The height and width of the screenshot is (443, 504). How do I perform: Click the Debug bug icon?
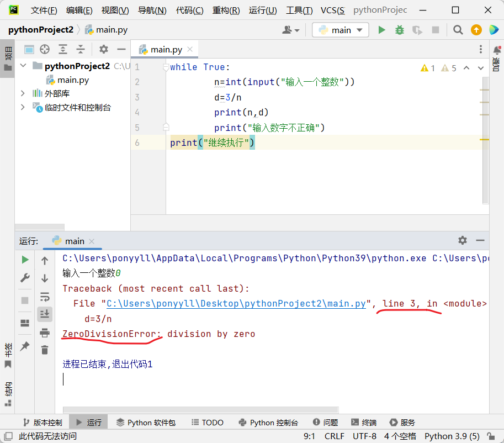point(400,30)
